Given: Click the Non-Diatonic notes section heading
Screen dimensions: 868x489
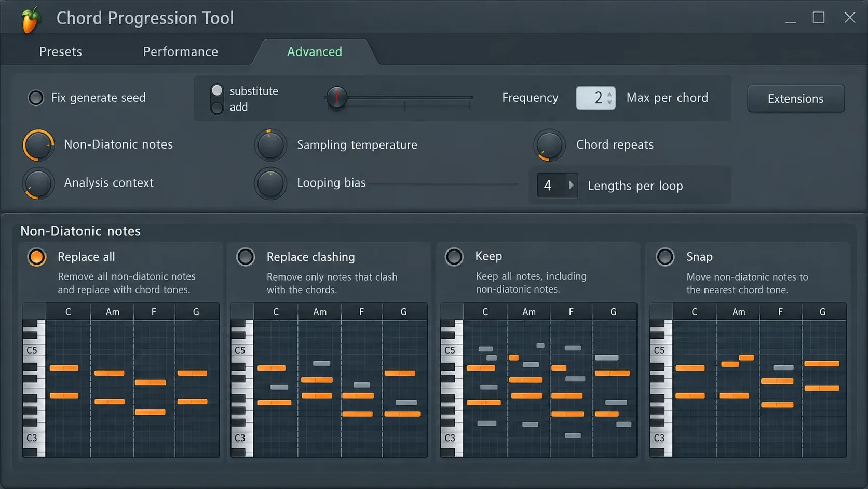Looking at the screenshot, I should [x=80, y=231].
